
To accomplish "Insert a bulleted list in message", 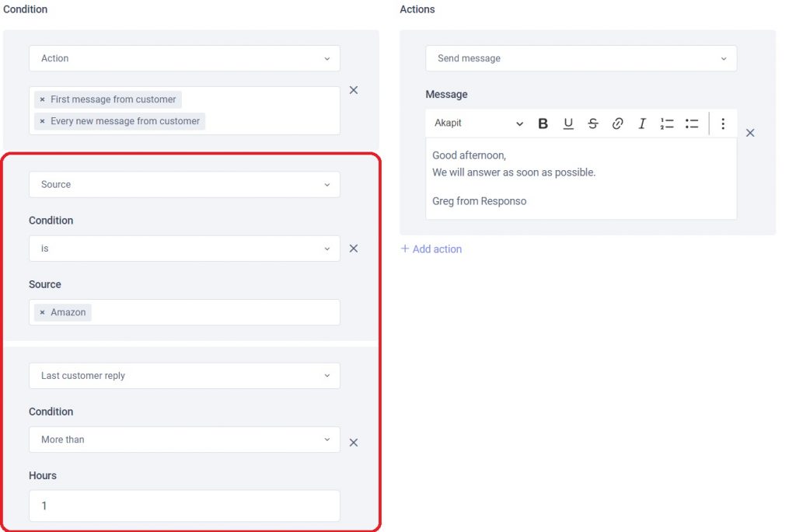I will (692, 123).
